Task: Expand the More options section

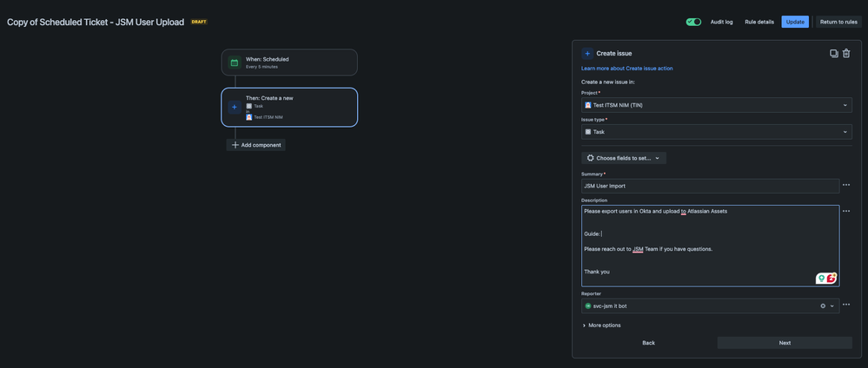Action: pos(601,325)
